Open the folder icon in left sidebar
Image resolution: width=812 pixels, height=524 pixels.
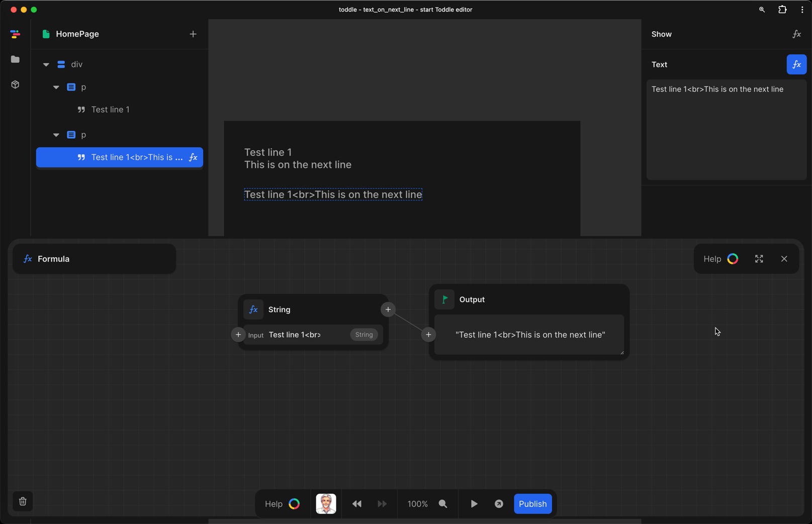pyautogui.click(x=15, y=59)
